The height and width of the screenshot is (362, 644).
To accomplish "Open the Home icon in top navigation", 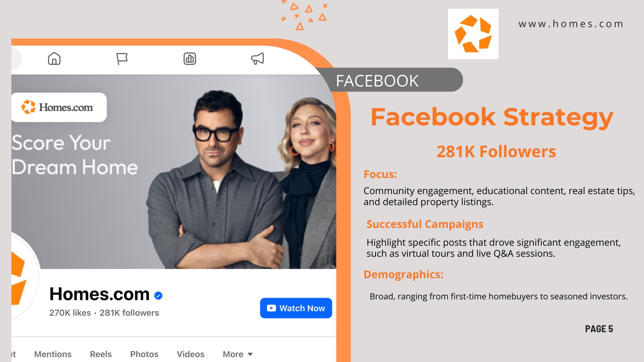I will click(54, 59).
